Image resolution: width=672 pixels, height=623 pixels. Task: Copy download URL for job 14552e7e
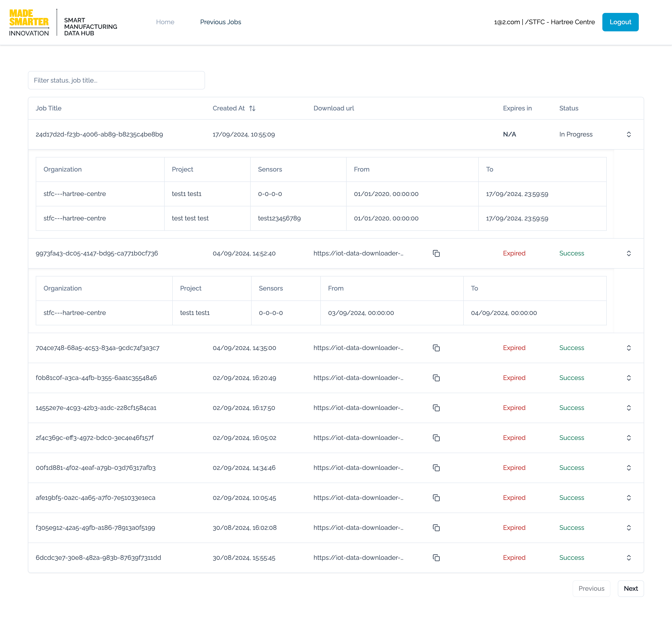coord(436,408)
